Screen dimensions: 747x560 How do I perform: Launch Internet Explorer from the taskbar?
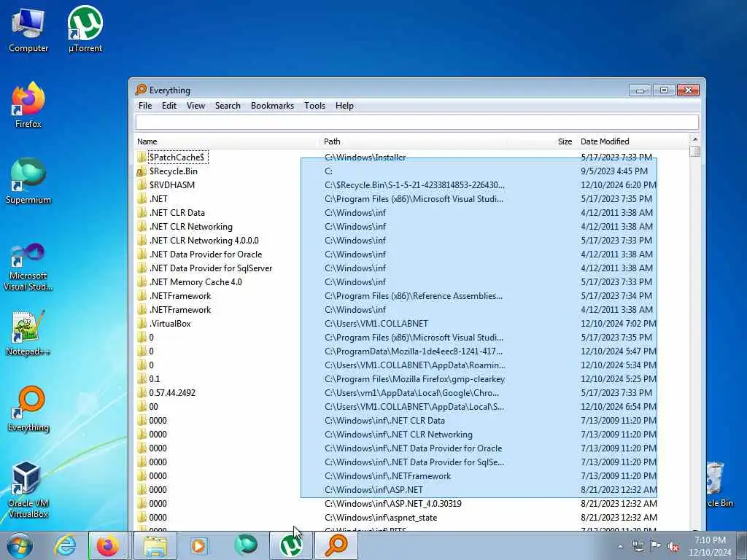[x=65, y=545]
